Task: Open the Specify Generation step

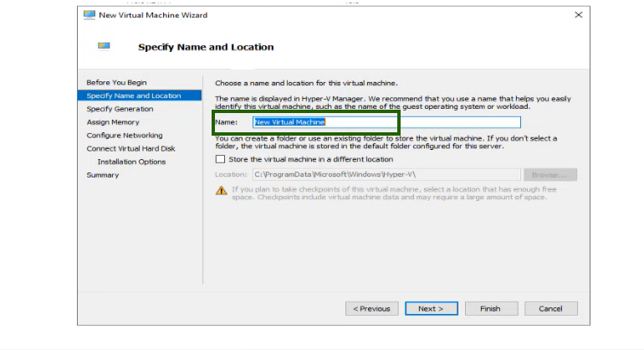Action: pos(120,109)
